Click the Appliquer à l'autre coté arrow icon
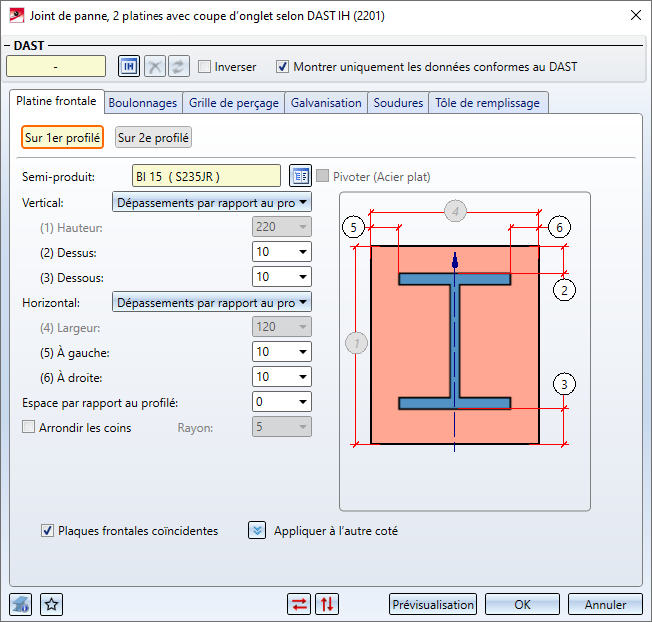Screen dimensions: 652x622 (x=258, y=531)
